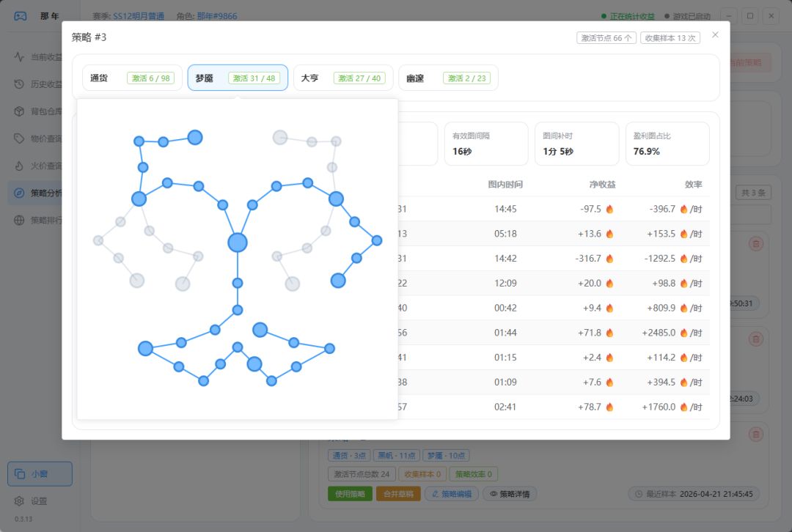The width and height of the screenshot is (792, 532).
Task: Open the 幽邃 tab
Action: click(447, 78)
